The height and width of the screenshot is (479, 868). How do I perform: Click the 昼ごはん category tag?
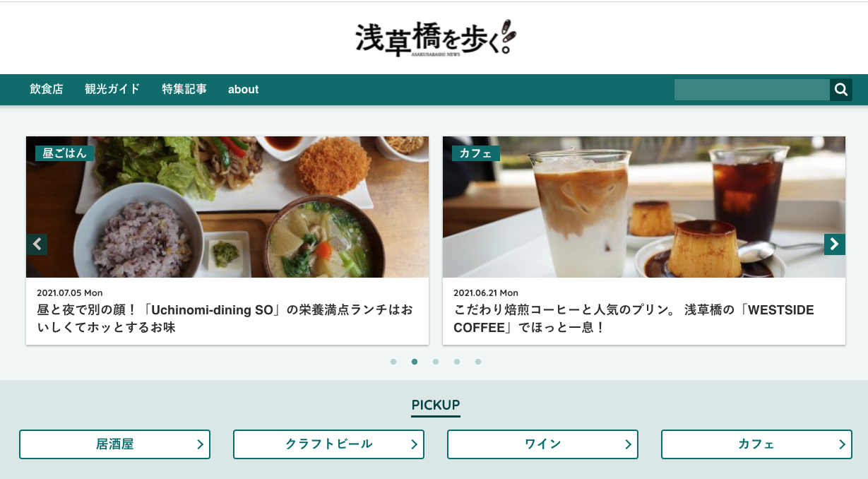coord(65,153)
